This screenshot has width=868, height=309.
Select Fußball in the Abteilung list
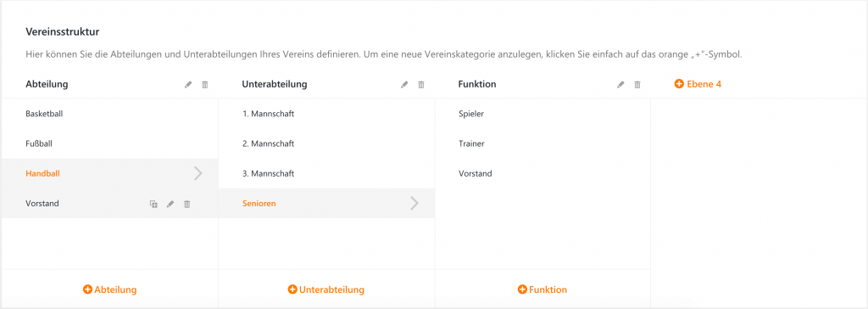coord(109,143)
